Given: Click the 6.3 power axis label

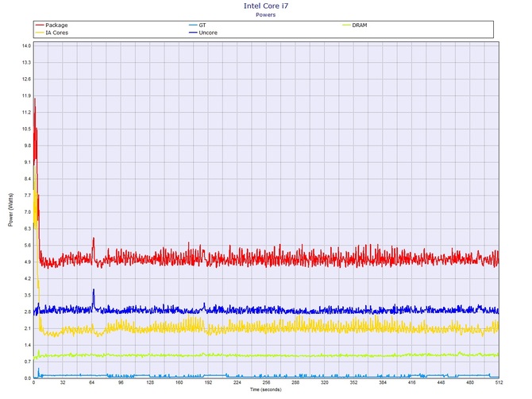Looking at the screenshot, I should (x=27, y=229).
